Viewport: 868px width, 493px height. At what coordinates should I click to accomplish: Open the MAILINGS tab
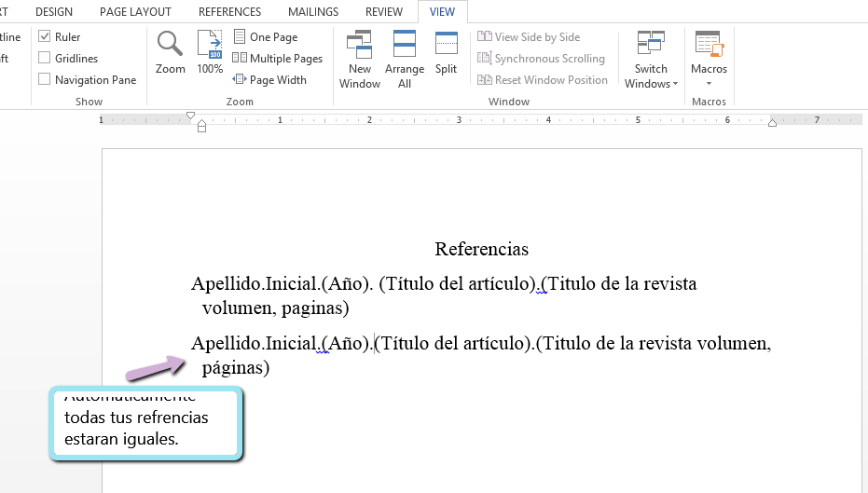(312, 12)
